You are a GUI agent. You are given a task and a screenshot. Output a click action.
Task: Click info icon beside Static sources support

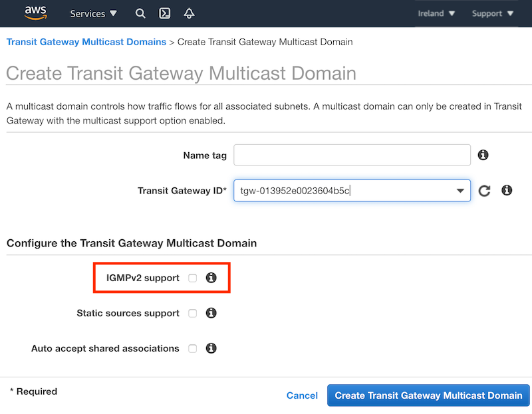pos(211,313)
